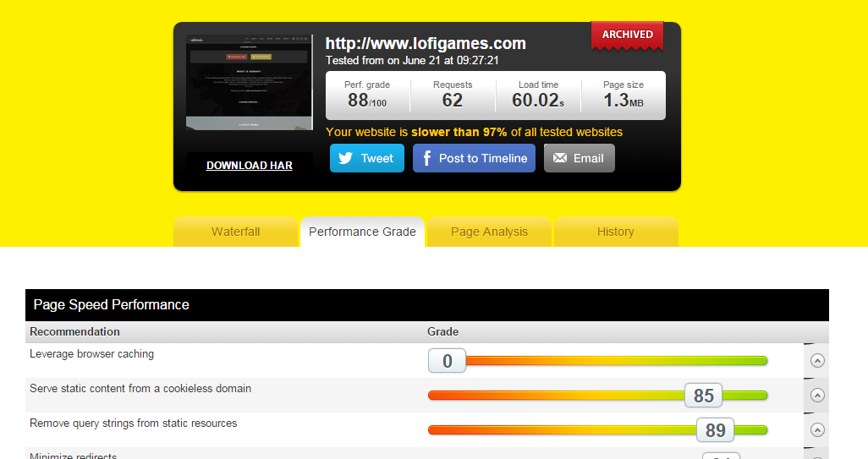868x459 pixels.
Task: Click the Page Speed Performance heading
Action: (112, 304)
